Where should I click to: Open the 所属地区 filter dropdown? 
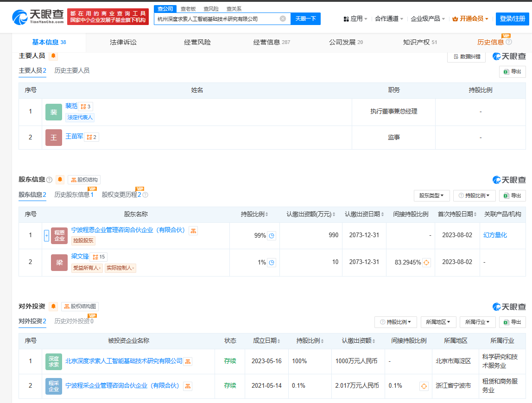438,322
